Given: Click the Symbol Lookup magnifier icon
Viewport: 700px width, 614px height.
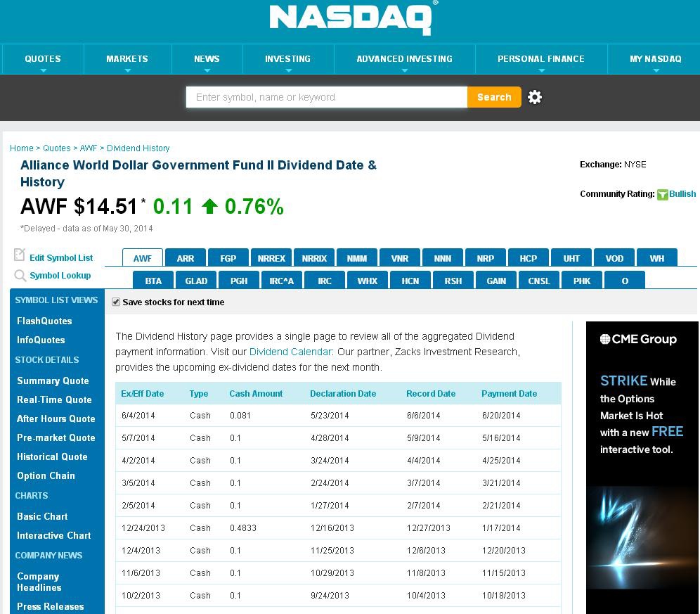Looking at the screenshot, I should (x=20, y=275).
